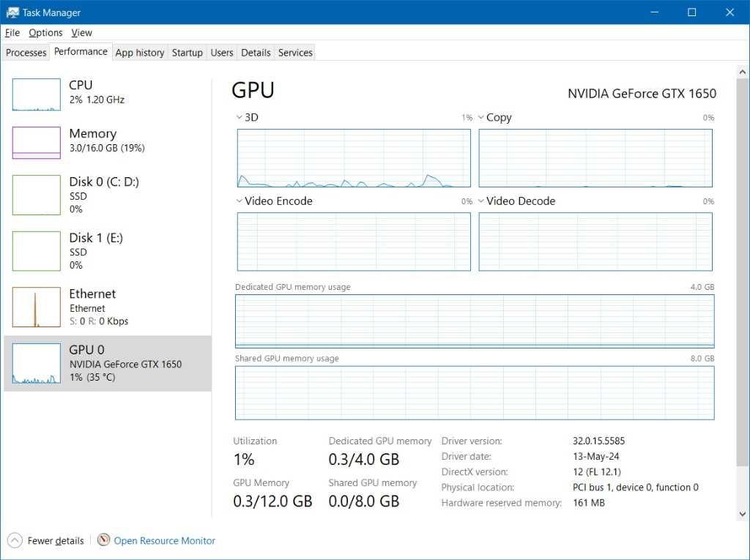Switch to the Processes tab
This screenshot has width=750, height=560.
(x=26, y=53)
